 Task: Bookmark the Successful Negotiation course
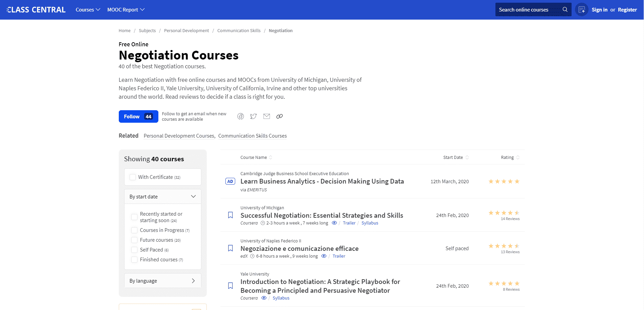(x=230, y=215)
